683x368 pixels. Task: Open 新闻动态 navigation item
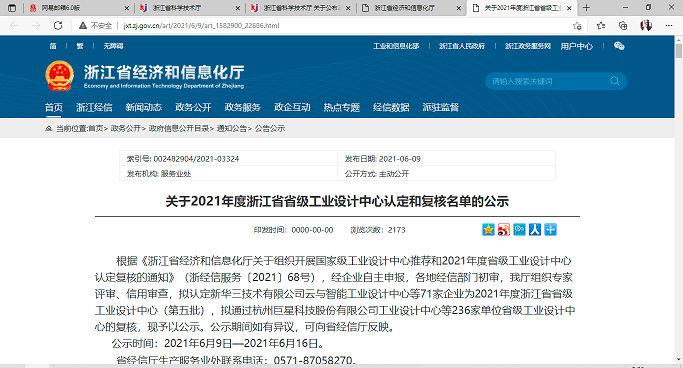(144, 107)
